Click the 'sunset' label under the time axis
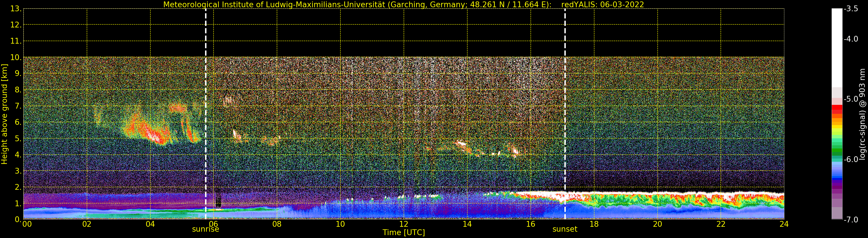Screen dimensions: 868x238 (565, 229)
